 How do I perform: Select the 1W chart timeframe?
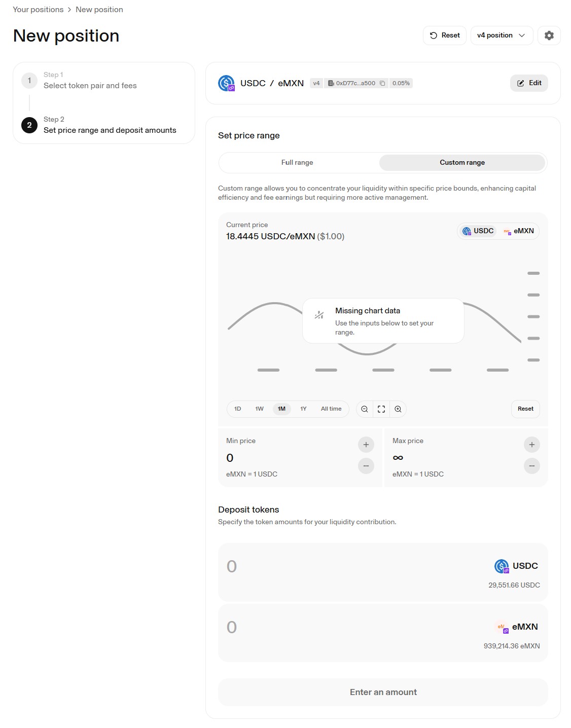point(259,409)
